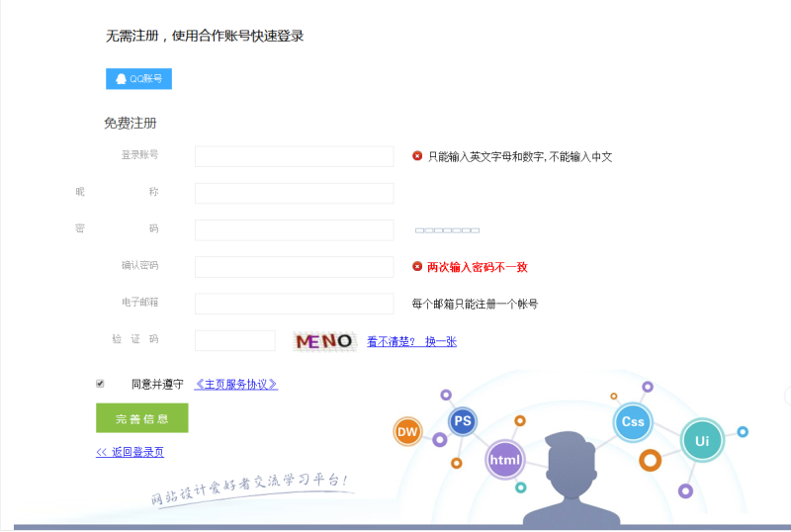Click the MENO captcha image

[324, 341]
